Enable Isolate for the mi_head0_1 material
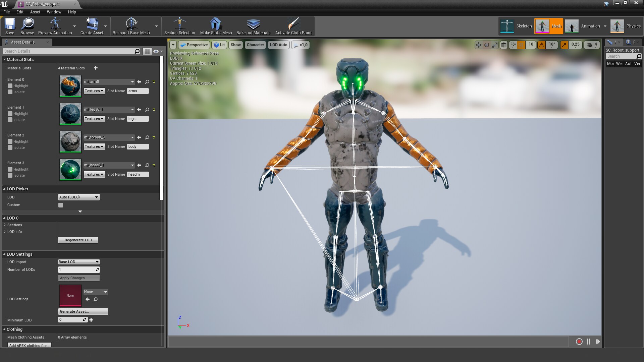The image size is (644, 362). coord(10,175)
